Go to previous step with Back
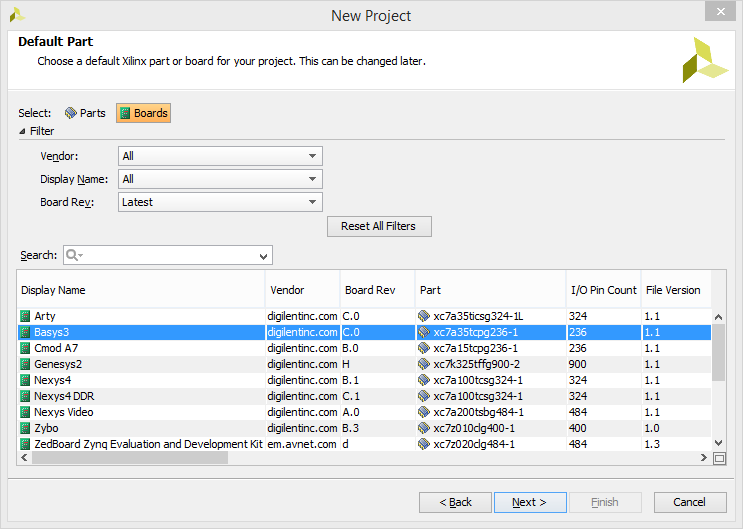Viewport: 743px width, 529px height. pyautogui.click(x=455, y=502)
